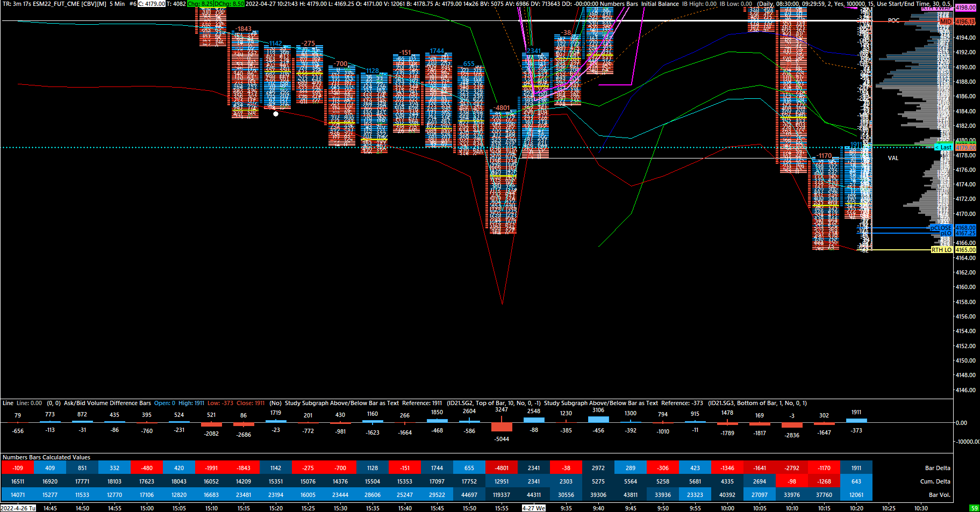Click the 10:30 time axis label

pyautogui.click(x=921, y=508)
